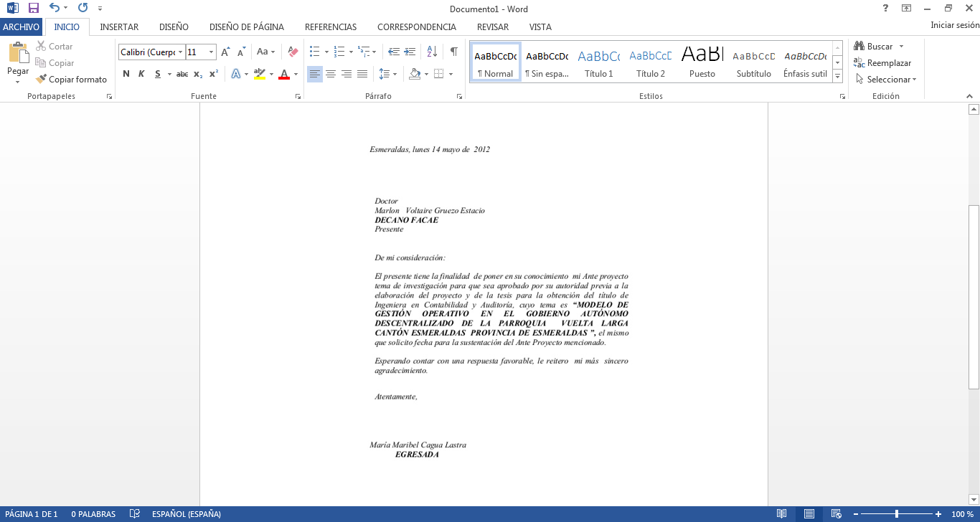
Task: Select the Copiar formato (format painter) icon
Action: click(40, 79)
